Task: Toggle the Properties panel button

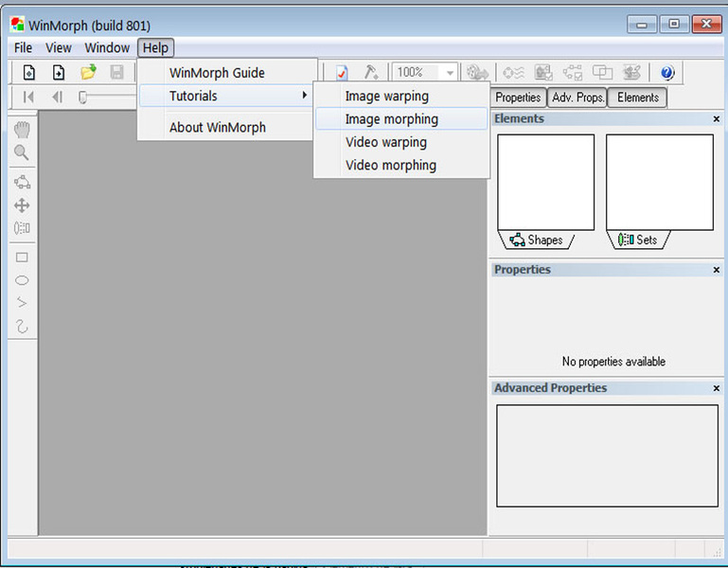Action: coord(518,98)
